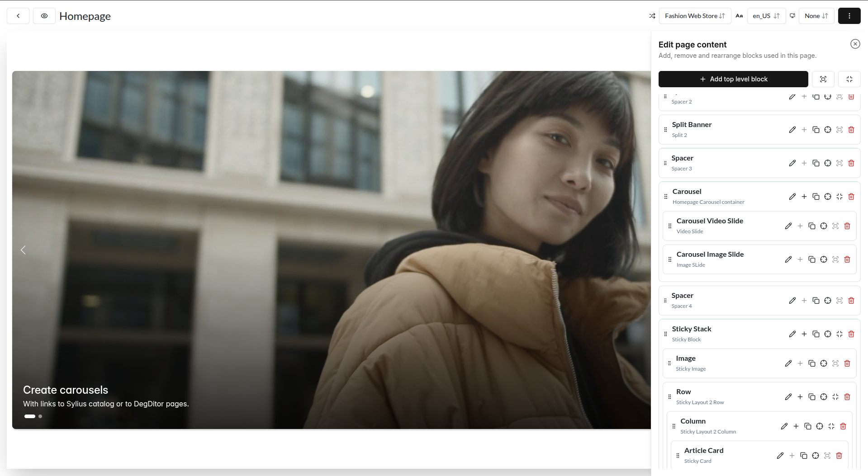Duplicate the Split Banner block
Viewport: 868px width, 476px height.
(816, 130)
